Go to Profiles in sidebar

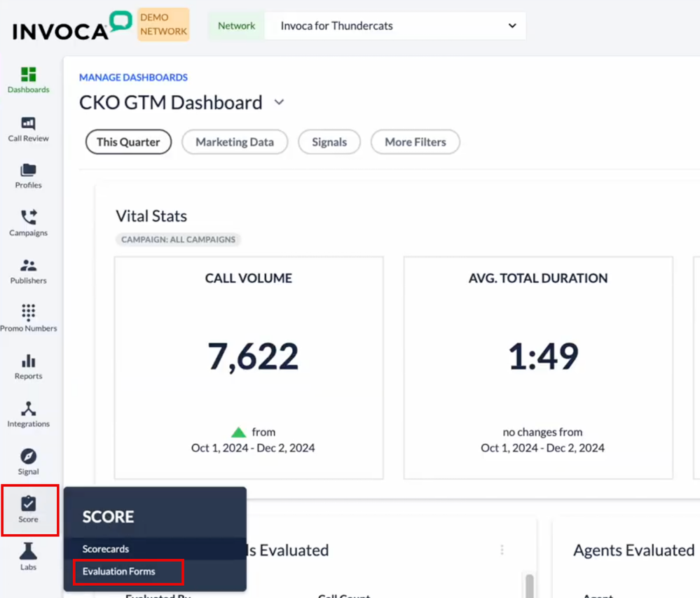coord(29,176)
